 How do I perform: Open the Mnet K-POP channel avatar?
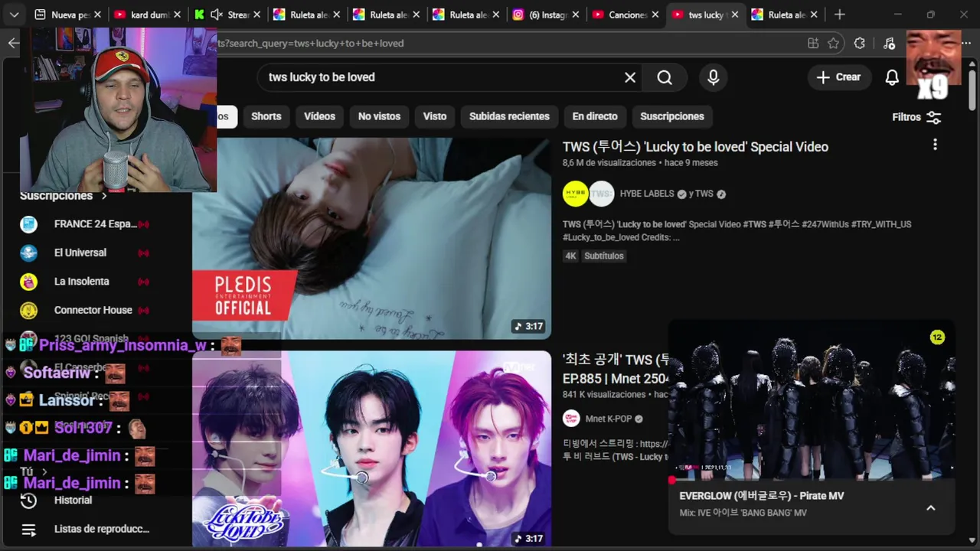point(571,419)
